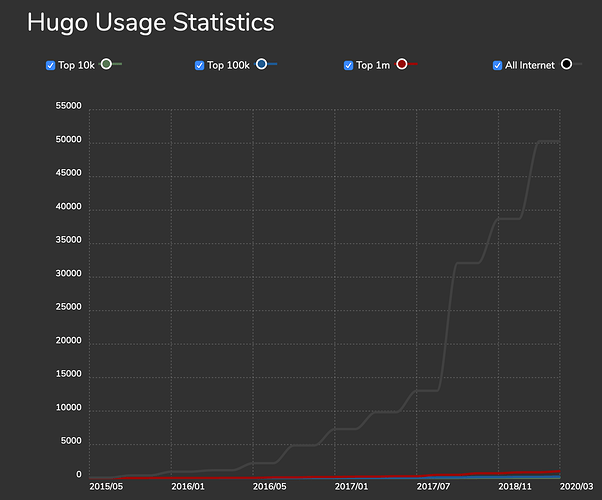Click the 25000 y-axis label

tap(69, 307)
